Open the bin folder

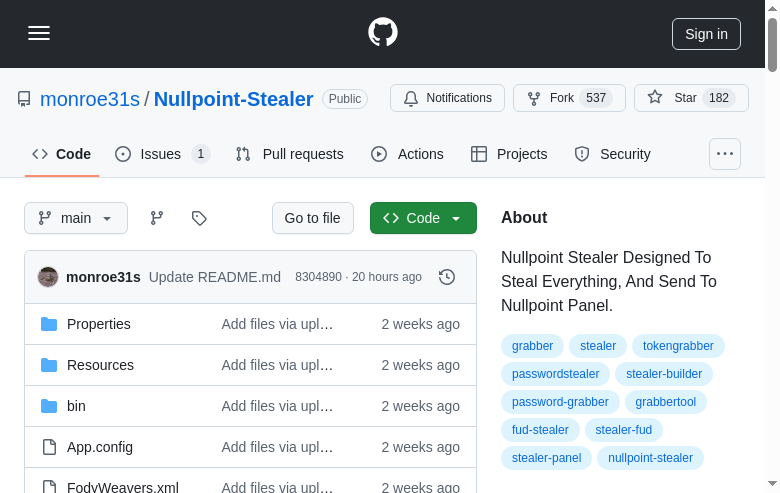coord(76,406)
